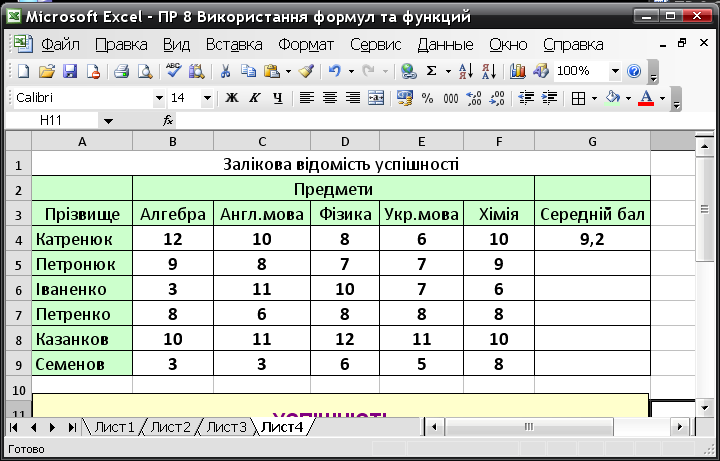Select row header 4
This screenshot has width=720, height=461.
point(18,239)
